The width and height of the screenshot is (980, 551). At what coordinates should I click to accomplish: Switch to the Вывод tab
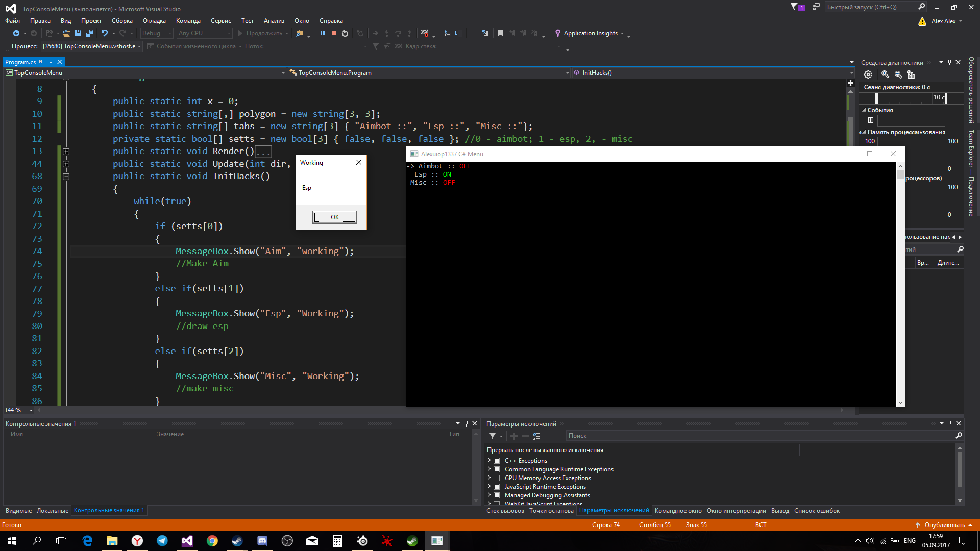pyautogui.click(x=780, y=511)
